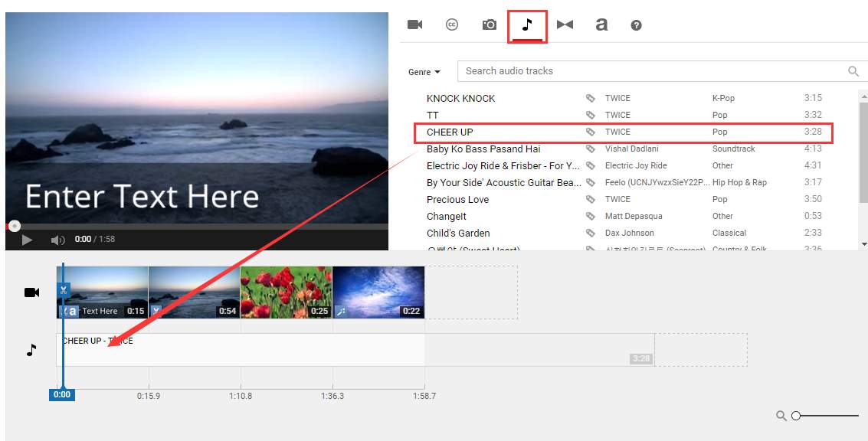Play the video preview
Screen dimensions: 868x441
(27, 240)
